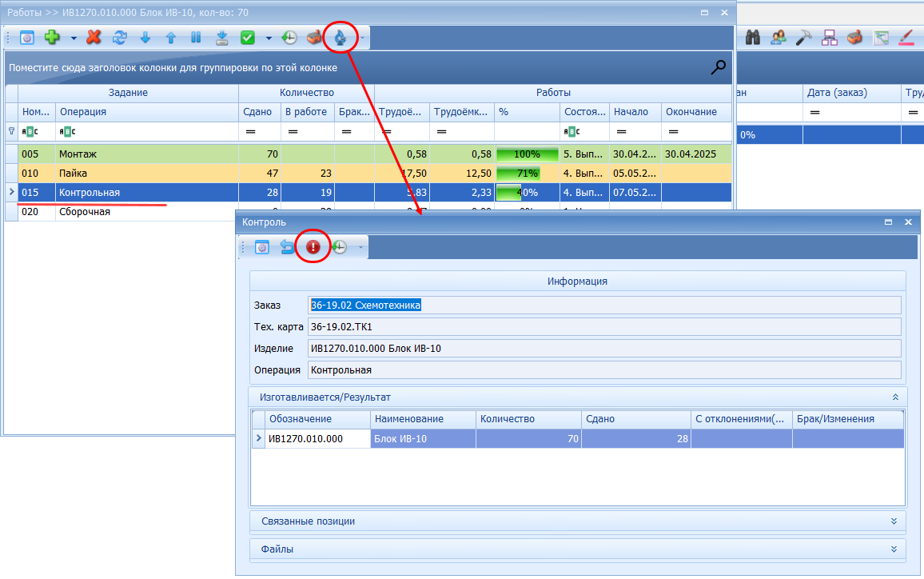This screenshot has width=924, height=579.
Task: Click the clock icon in Контроль toolbar
Action: 339,246
